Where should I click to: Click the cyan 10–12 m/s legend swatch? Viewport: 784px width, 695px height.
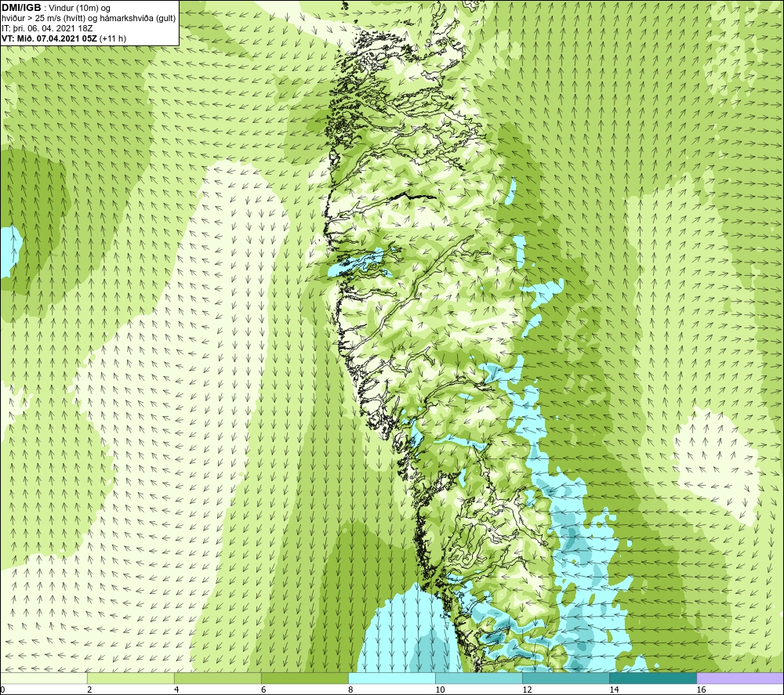click(x=479, y=678)
